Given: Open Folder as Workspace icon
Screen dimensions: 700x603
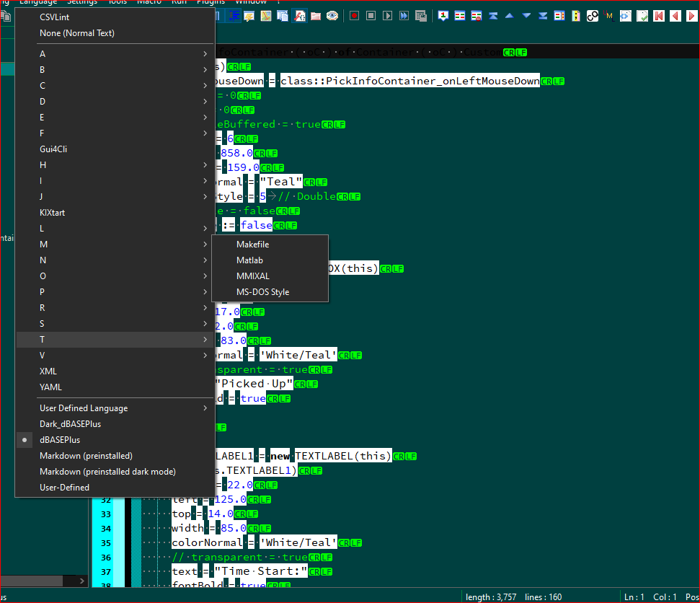Looking at the screenshot, I should click(x=316, y=16).
